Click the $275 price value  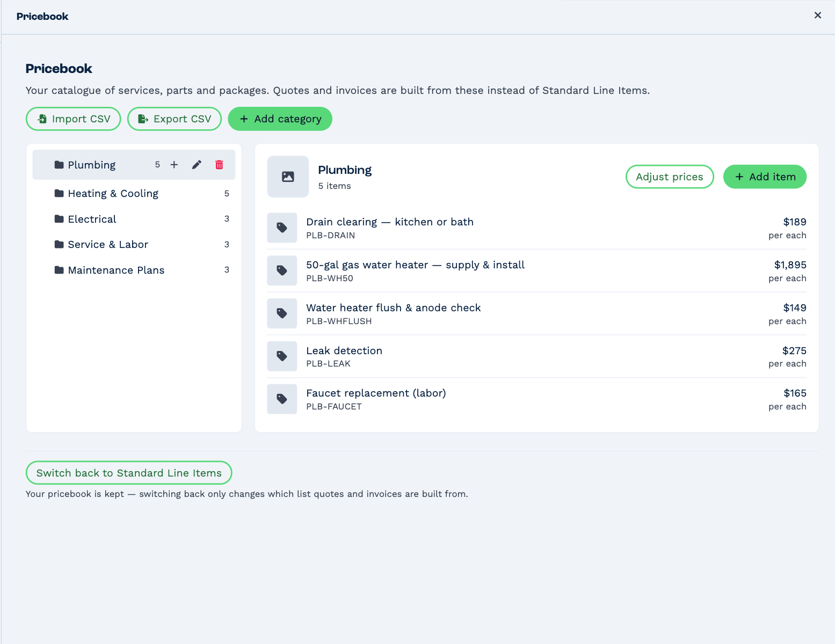[x=794, y=350]
